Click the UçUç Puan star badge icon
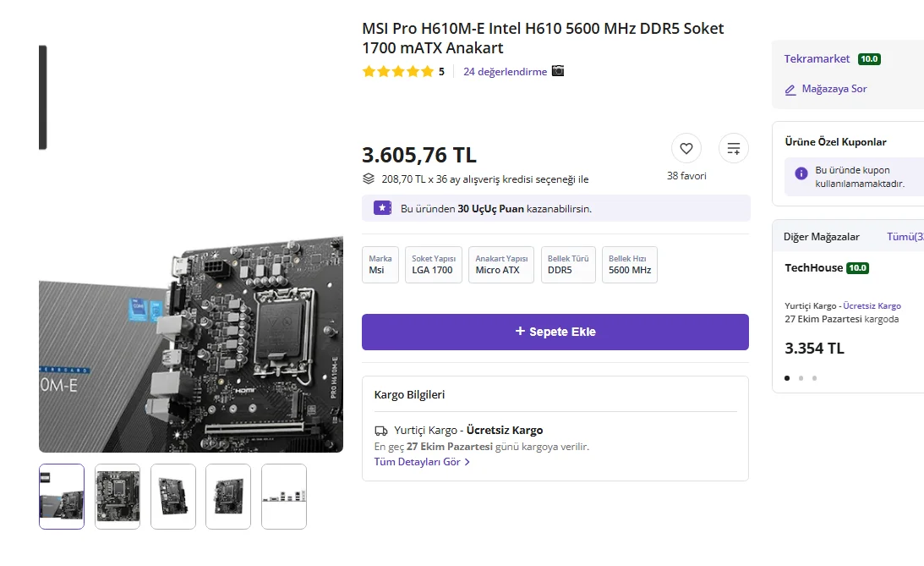The image size is (924, 566). (382, 208)
